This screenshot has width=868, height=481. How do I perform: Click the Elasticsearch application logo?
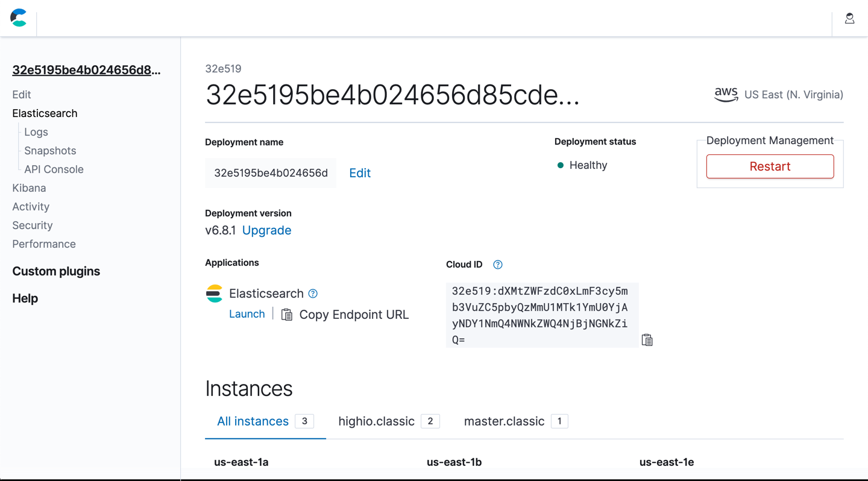pos(215,293)
